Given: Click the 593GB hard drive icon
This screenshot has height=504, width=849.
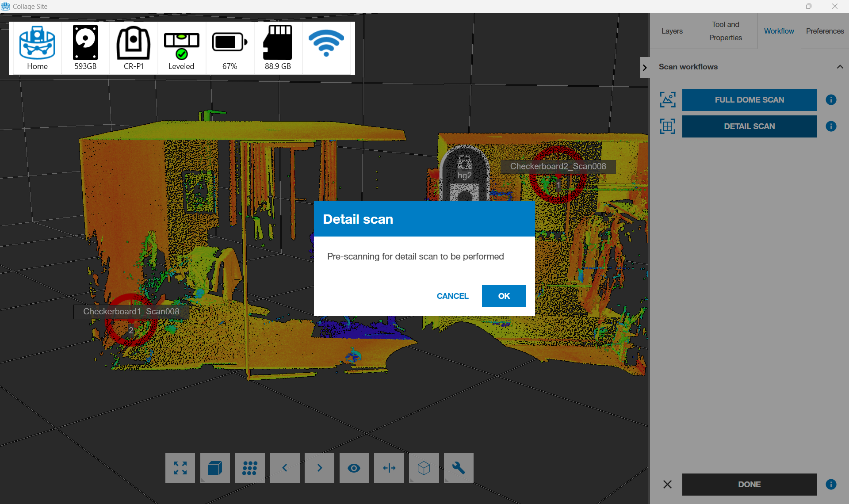Looking at the screenshot, I should point(85,43).
